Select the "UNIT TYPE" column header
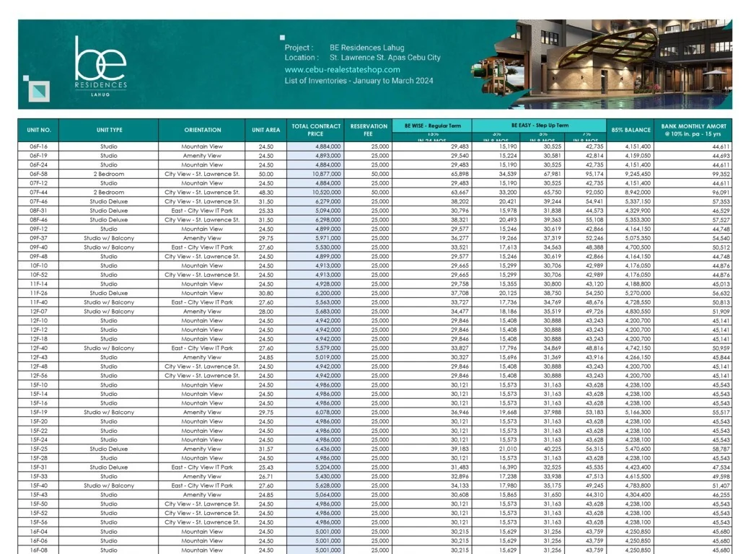Screen dimensions: 756x554 tap(109, 130)
